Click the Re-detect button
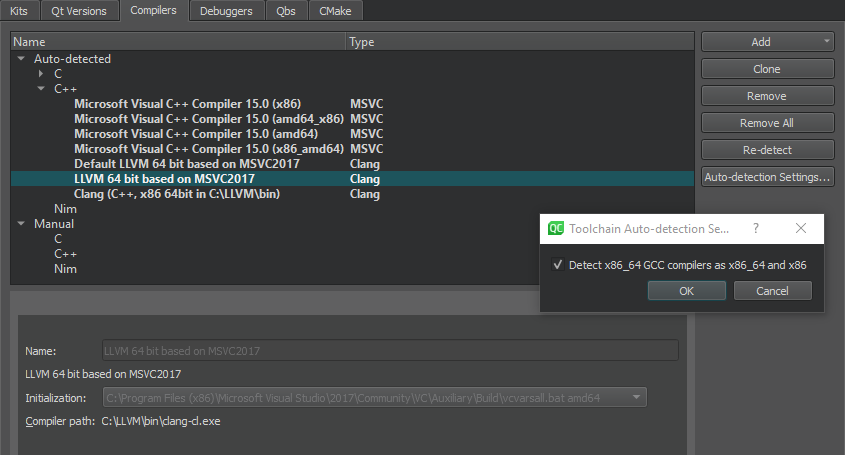Screen dimensions: 845x455 click(x=767, y=150)
